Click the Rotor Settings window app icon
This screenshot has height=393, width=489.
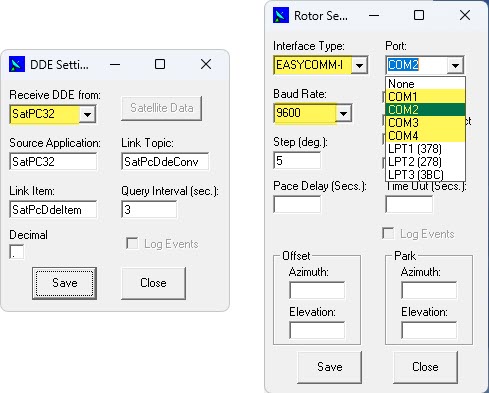click(x=281, y=15)
